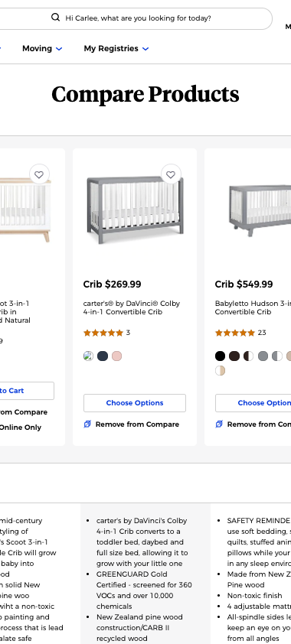Click compare icon under the Colby crib
This screenshot has height=644, width=291.
click(87, 424)
